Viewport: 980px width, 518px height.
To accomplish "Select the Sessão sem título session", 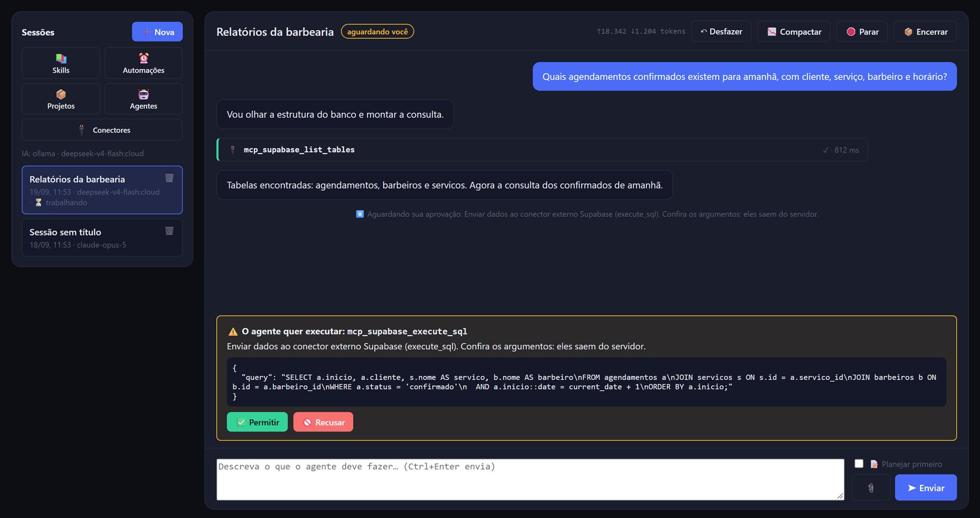I will click(102, 238).
